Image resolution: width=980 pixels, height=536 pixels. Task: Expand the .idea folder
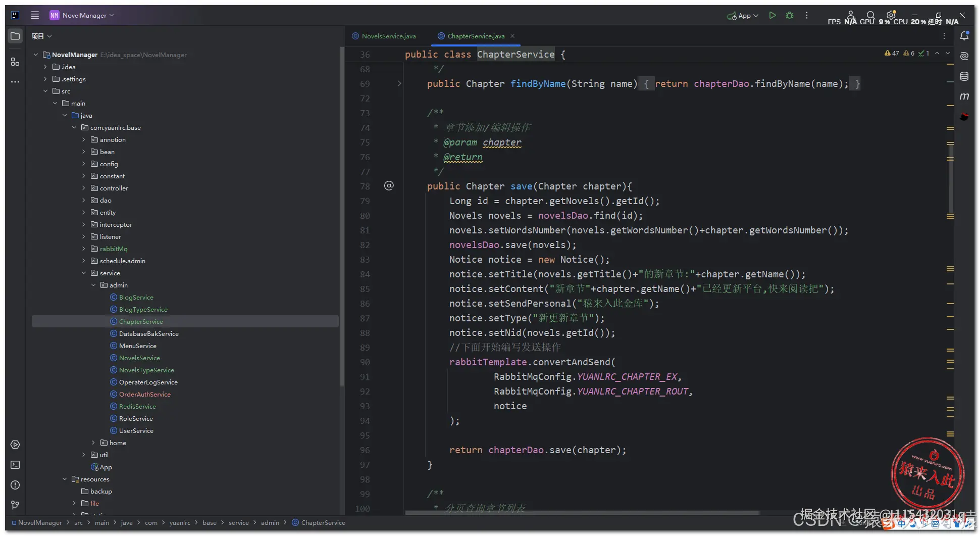tap(45, 67)
